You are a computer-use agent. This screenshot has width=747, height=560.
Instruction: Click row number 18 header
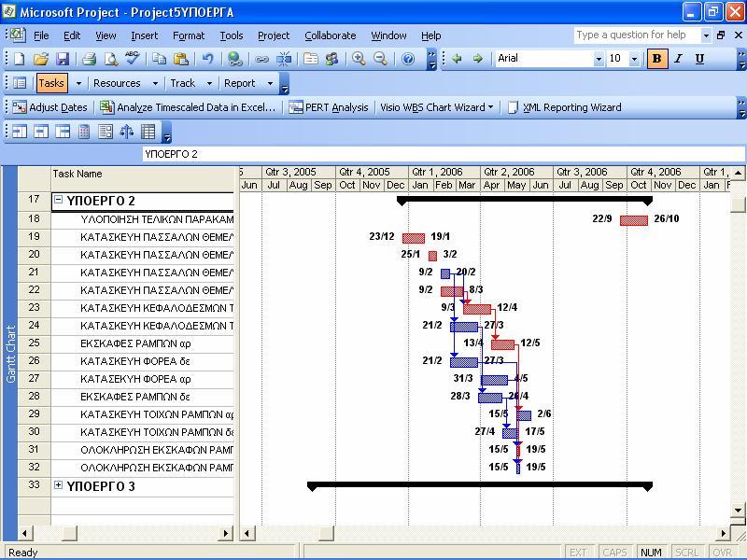tap(34, 219)
